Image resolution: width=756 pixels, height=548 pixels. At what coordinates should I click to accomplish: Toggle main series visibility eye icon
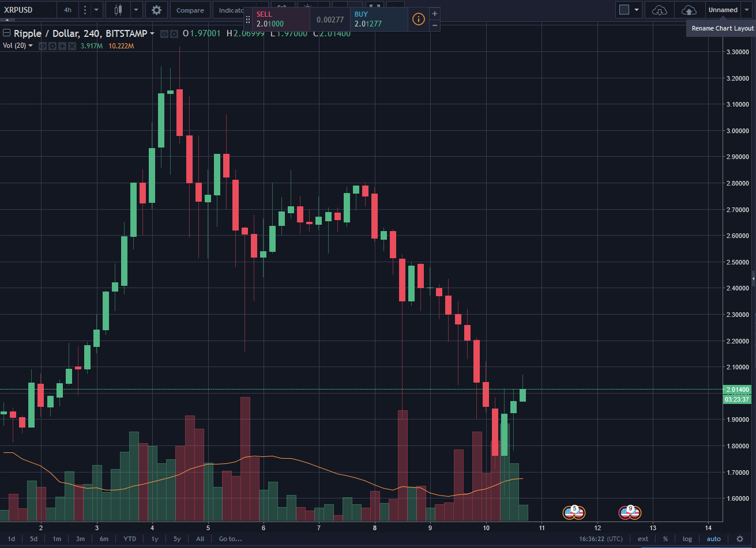click(164, 34)
